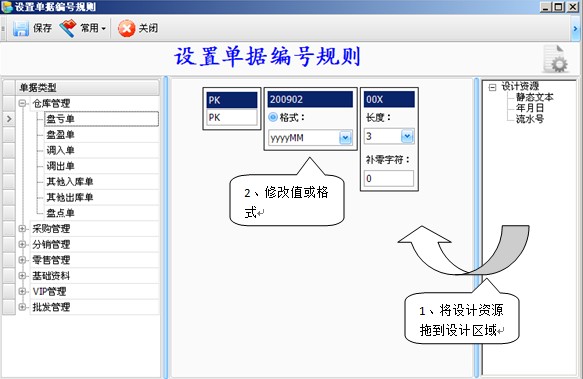The image size is (583, 379).
Task: Open the yyyyMM format dropdown
Action: 345,138
